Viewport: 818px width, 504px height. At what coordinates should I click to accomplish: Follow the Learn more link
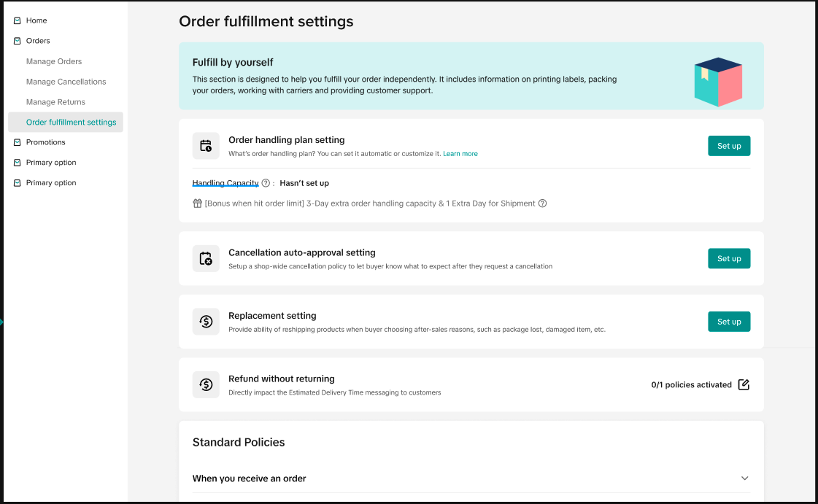tap(460, 154)
